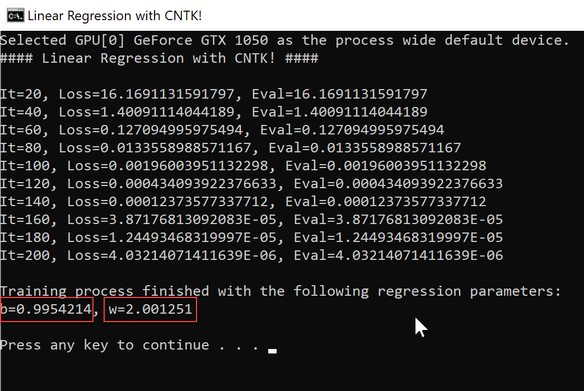Click the GeForce GTX 1050 device line
The width and height of the screenshot is (584, 391).
(285, 40)
